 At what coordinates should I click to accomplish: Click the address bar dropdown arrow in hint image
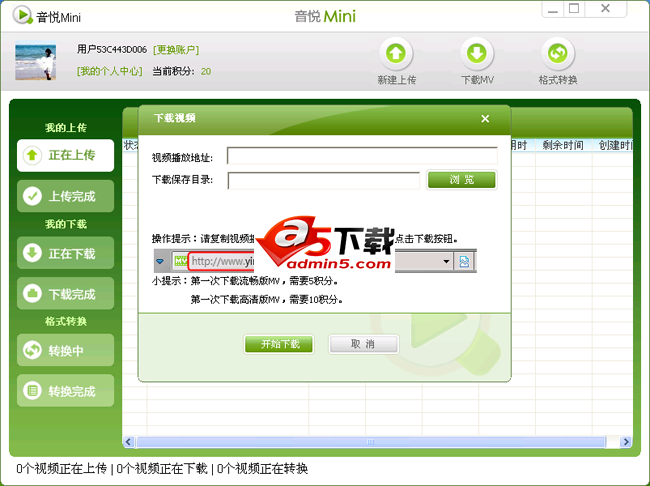coord(446,261)
